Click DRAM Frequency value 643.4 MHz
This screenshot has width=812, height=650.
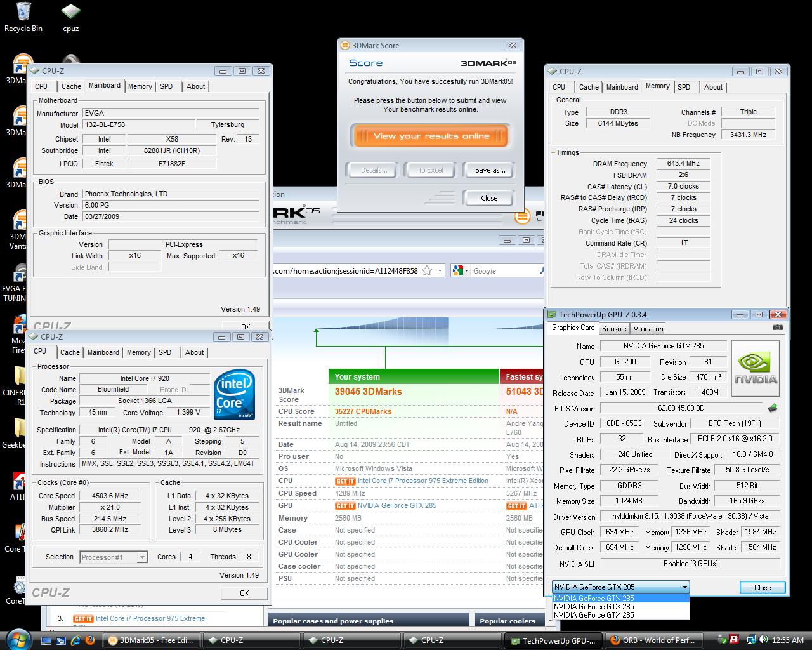(x=683, y=163)
